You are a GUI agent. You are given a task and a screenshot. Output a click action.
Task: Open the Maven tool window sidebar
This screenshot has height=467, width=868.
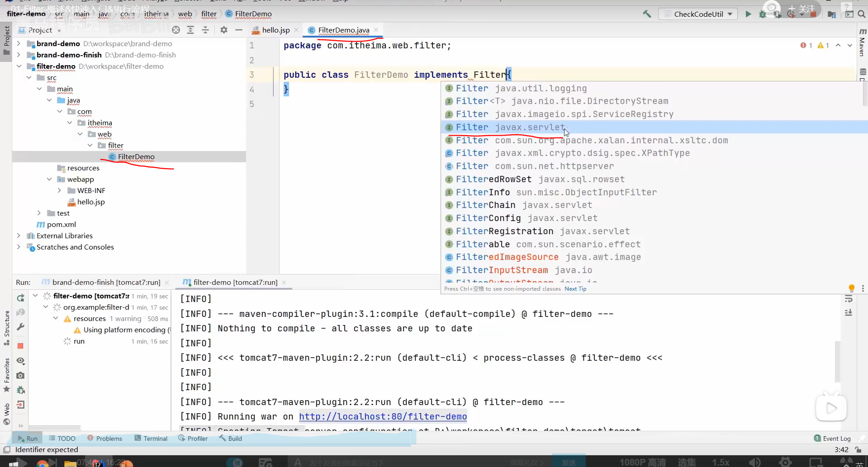(862, 43)
